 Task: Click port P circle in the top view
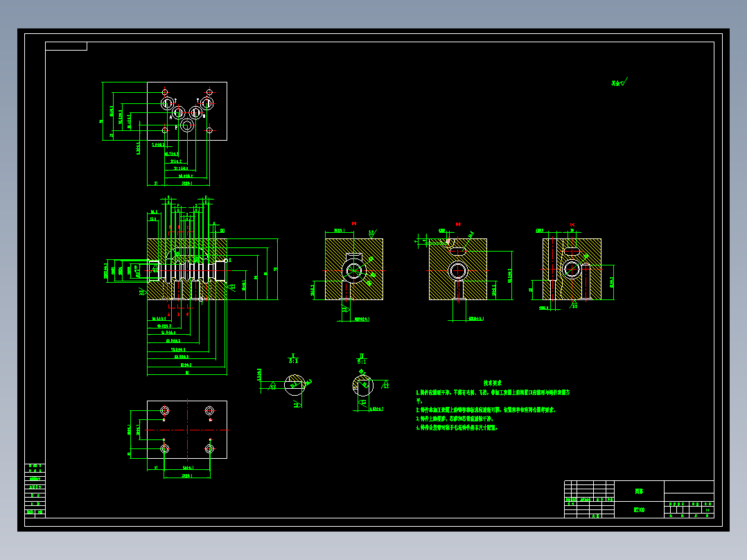tap(187, 126)
